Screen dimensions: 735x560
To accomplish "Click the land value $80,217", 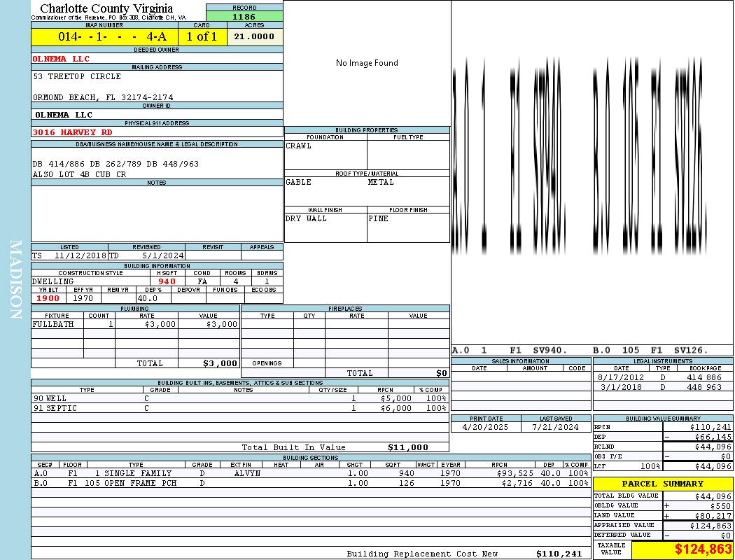I will coord(713,515).
